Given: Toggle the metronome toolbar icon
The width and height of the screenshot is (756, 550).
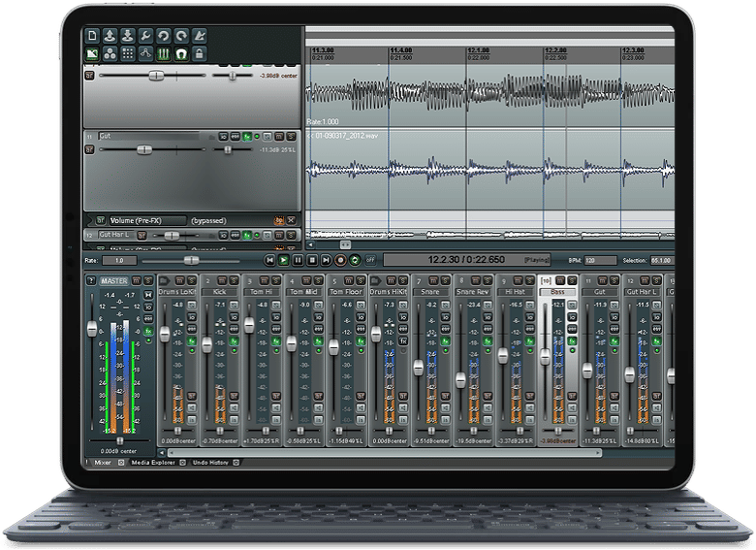Looking at the screenshot, I should pyautogui.click(x=199, y=36).
